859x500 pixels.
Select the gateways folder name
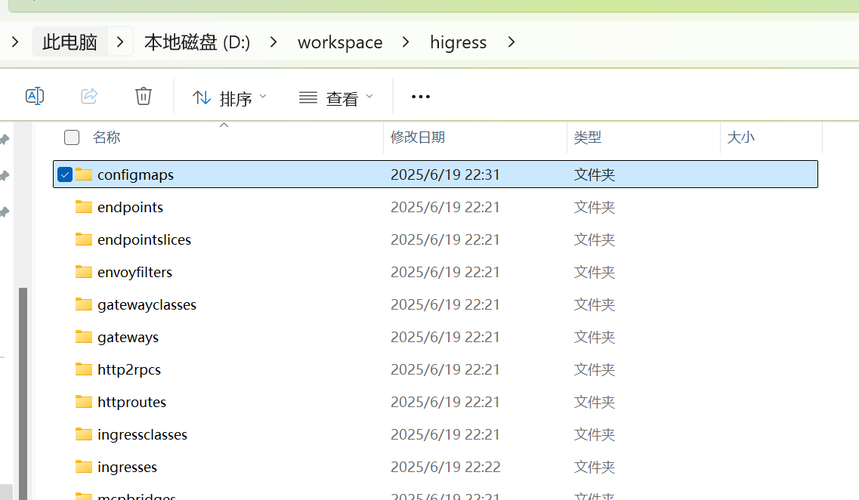[x=128, y=337]
